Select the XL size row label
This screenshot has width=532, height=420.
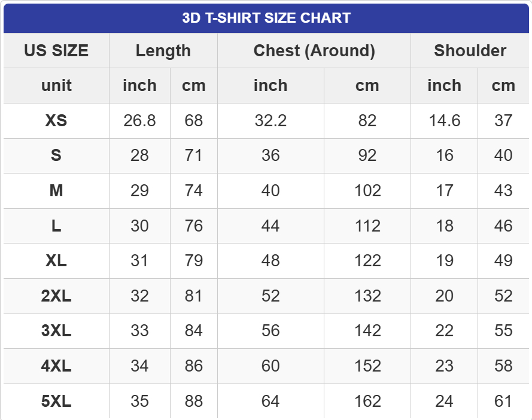coord(56,261)
